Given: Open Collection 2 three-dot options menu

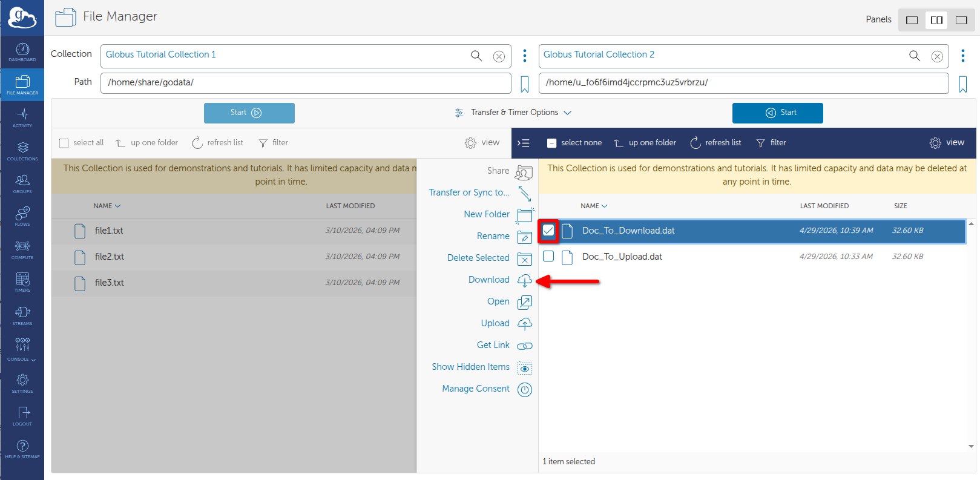Looking at the screenshot, I should (962, 56).
